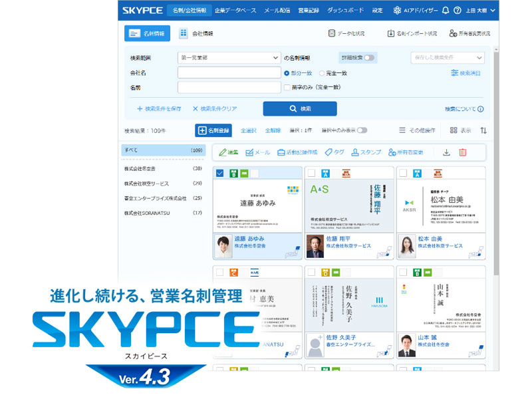Click the red trash delete icon
The image size is (532, 399).
(462, 152)
